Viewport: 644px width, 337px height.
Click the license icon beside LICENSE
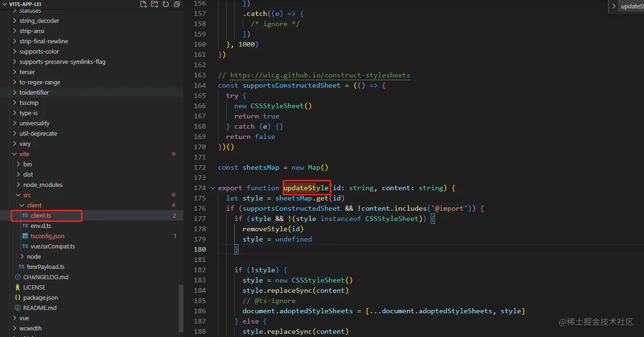coord(18,287)
